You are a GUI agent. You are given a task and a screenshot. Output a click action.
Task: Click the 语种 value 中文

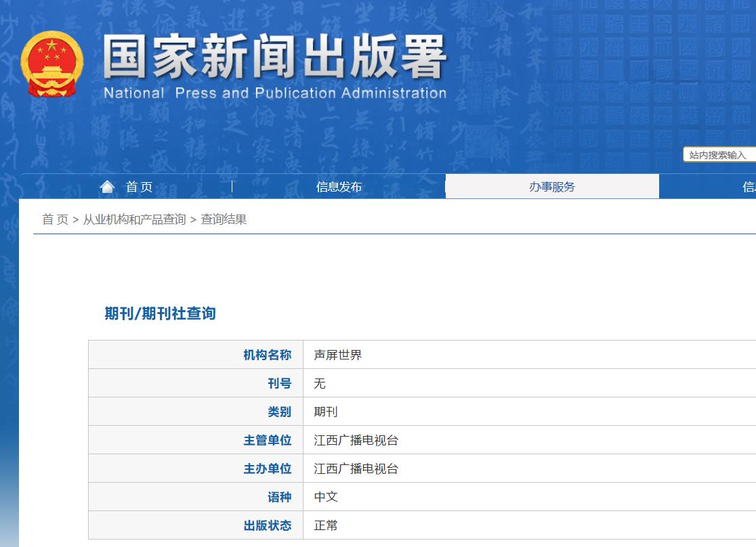click(x=326, y=497)
